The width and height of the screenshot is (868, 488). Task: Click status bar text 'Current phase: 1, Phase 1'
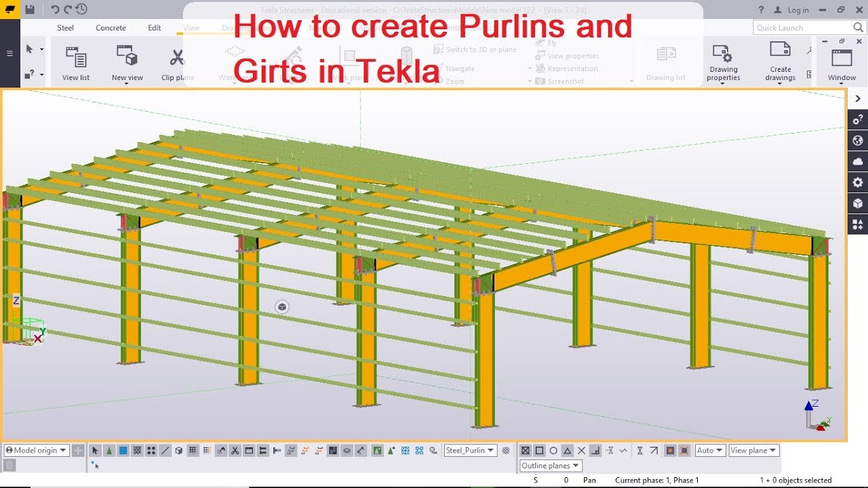[x=656, y=481]
